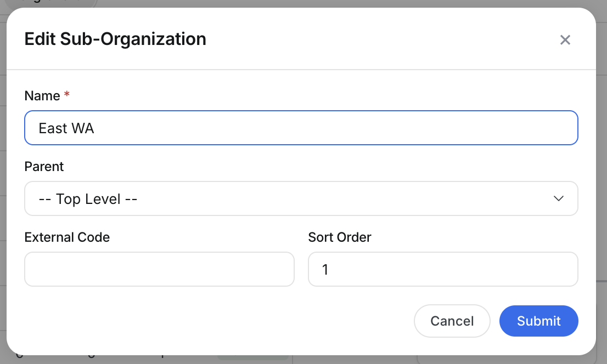The height and width of the screenshot is (364, 607).
Task: Click the Parent field label
Action: (x=44, y=166)
